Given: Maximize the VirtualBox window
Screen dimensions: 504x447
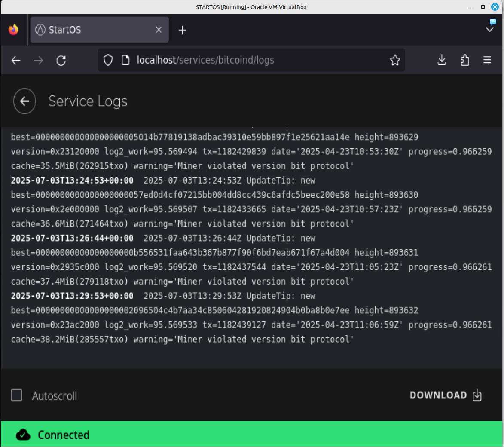Looking at the screenshot, I should click(483, 7).
